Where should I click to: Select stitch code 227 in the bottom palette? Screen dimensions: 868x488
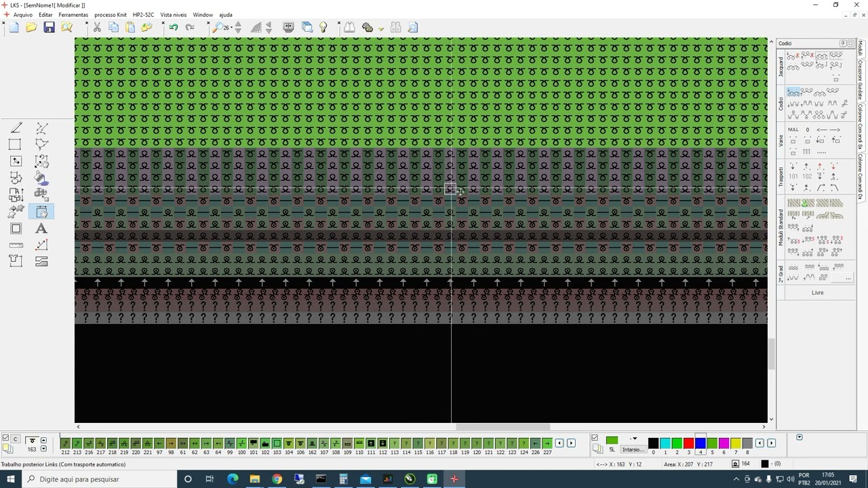[x=547, y=443]
